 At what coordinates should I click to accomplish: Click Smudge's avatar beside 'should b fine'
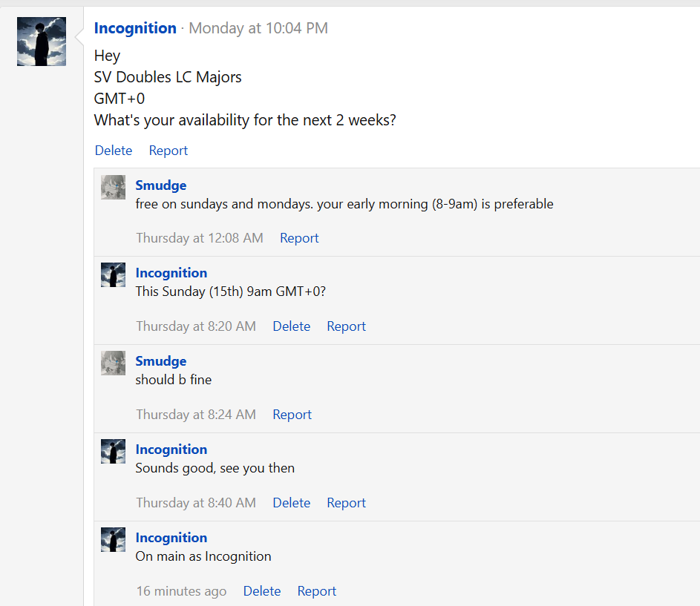point(113,363)
